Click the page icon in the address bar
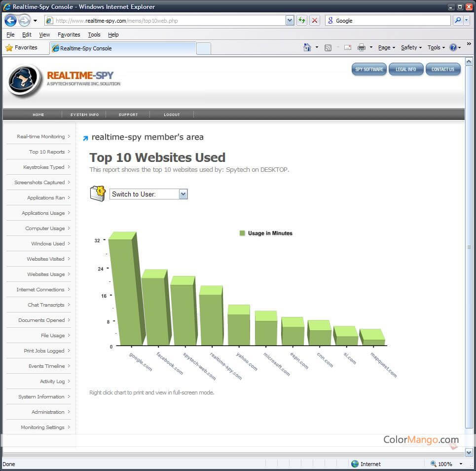Image resolution: width=476 pixels, height=471 pixels. pyautogui.click(x=49, y=21)
